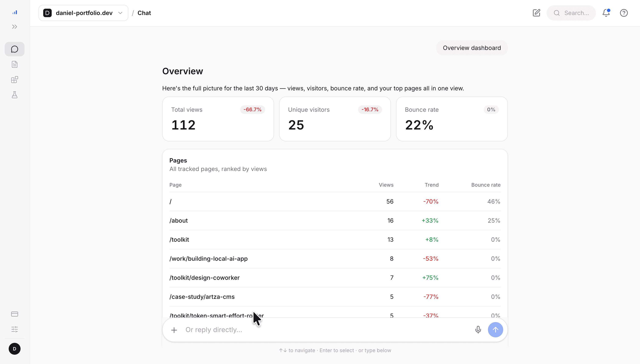
Task: Select the / page row
Action: pyautogui.click(x=335, y=201)
